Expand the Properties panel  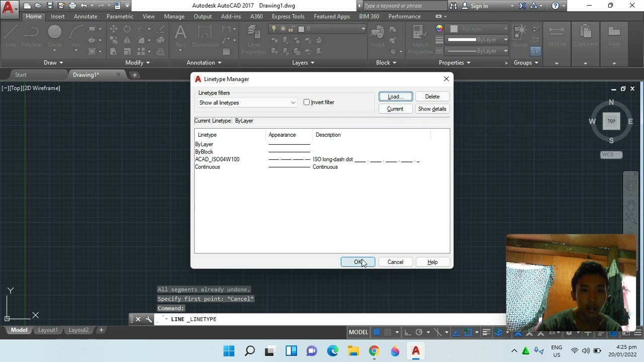454,62
